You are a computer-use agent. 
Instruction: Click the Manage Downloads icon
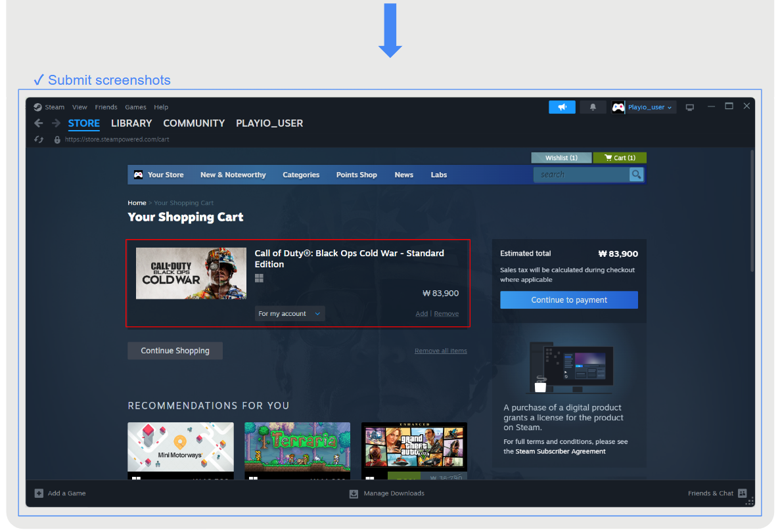pyautogui.click(x=354, y=494)
